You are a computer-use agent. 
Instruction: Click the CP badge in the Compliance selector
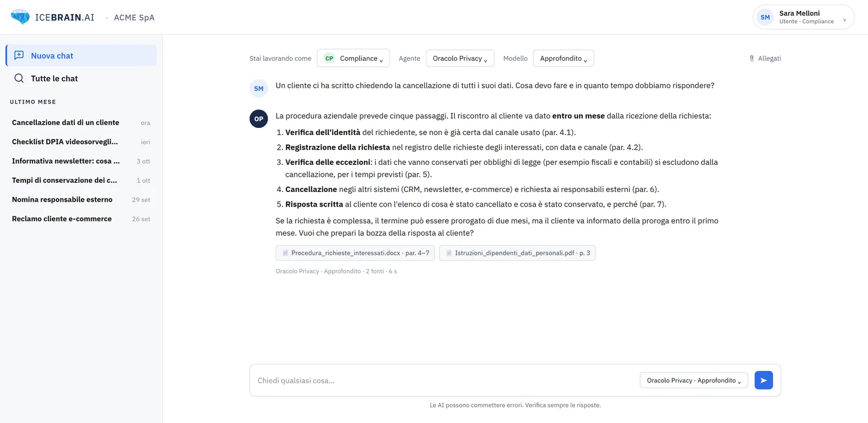point(329,59)
